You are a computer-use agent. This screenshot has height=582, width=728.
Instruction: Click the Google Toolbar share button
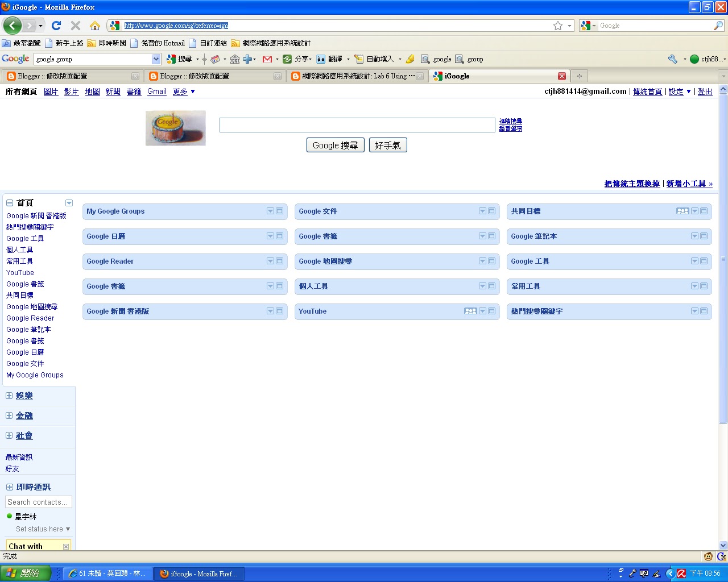click(297, 59)
